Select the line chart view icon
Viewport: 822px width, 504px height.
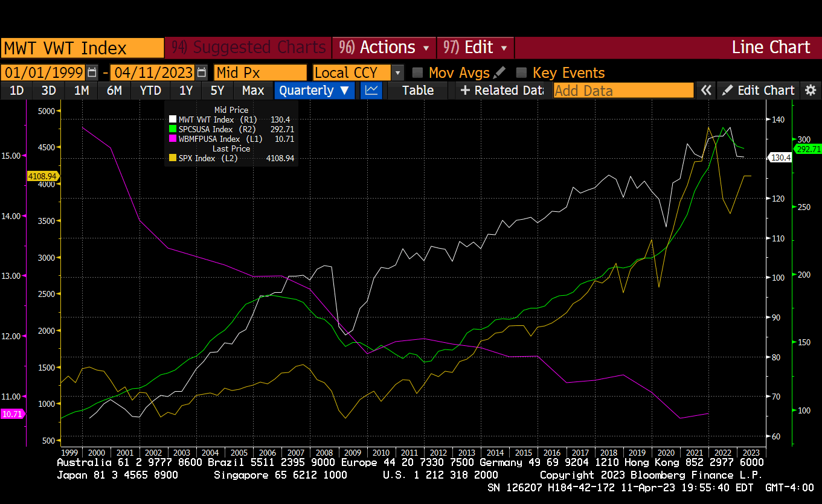click(371, 91)
